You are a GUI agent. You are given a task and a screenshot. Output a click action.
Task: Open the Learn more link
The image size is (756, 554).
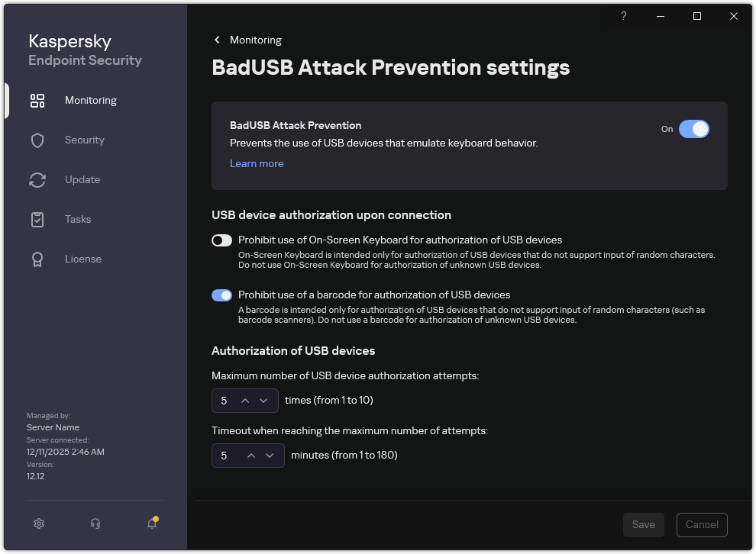tap(257, 163)
